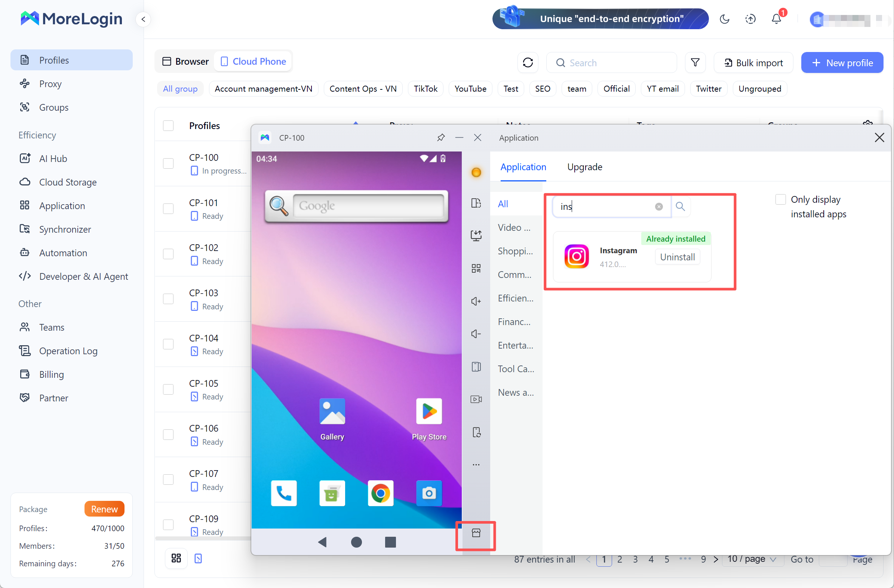Open the filter funnel icon

[695, 62]
